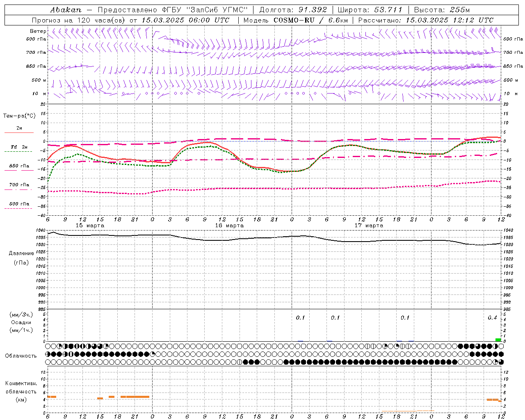This screenshot has width=525, height=420.
Task: Click the "500 гПа" temperature legend entry
Action: pyautogui.click(x=19, y=204)
